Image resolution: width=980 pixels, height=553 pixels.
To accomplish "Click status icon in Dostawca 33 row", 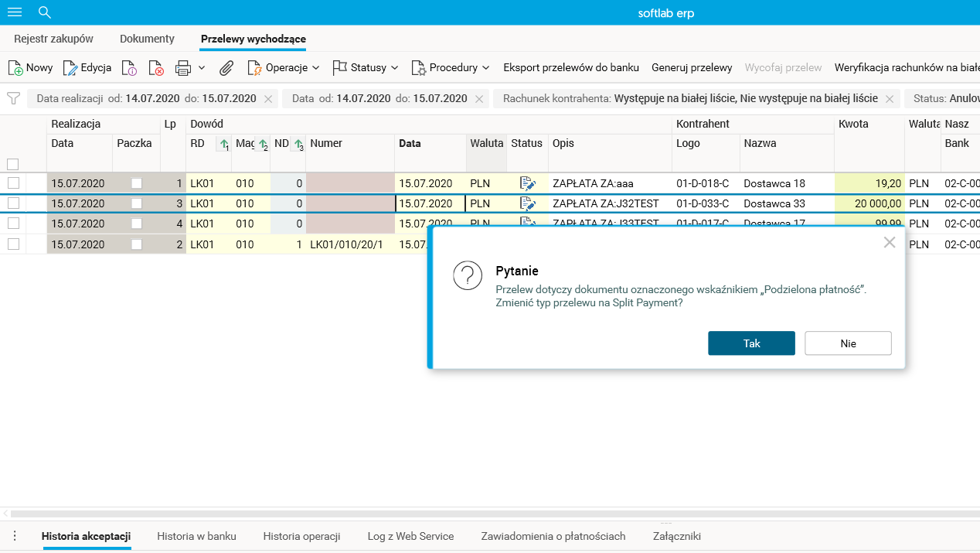I will 528,203.
